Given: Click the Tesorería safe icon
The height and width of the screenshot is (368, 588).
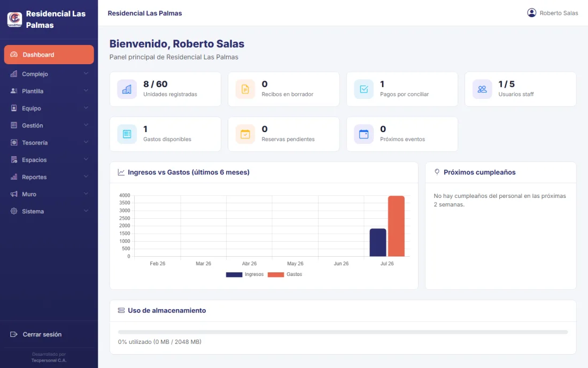Looking at the screenshot, I should tap(14, 143).
